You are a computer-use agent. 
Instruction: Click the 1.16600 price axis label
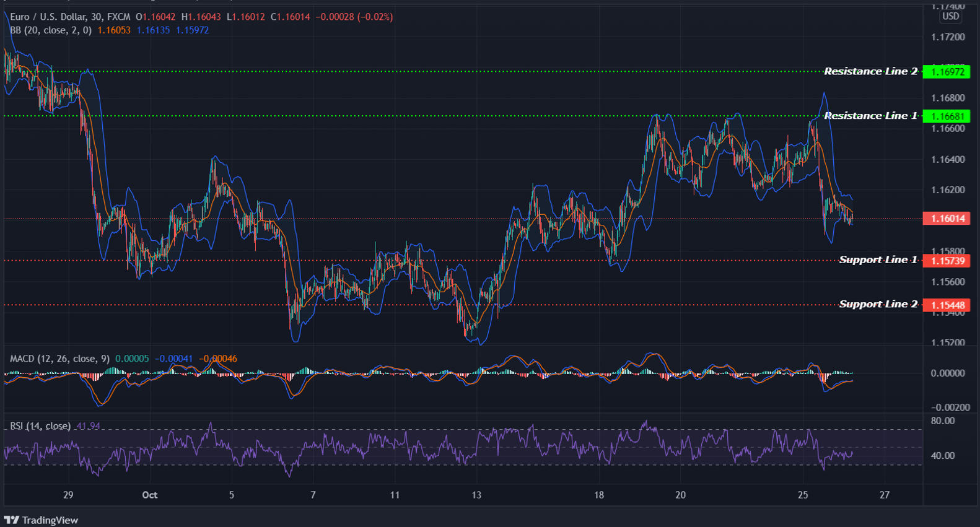pos(948,128)
